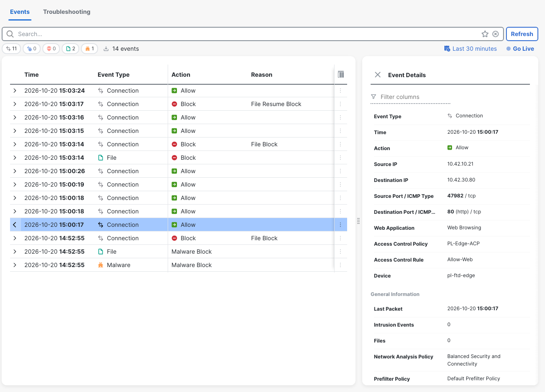Viewport: 545px width, 392px height.
Task: Toggle connection events filter showing 11
Action: 11,49
